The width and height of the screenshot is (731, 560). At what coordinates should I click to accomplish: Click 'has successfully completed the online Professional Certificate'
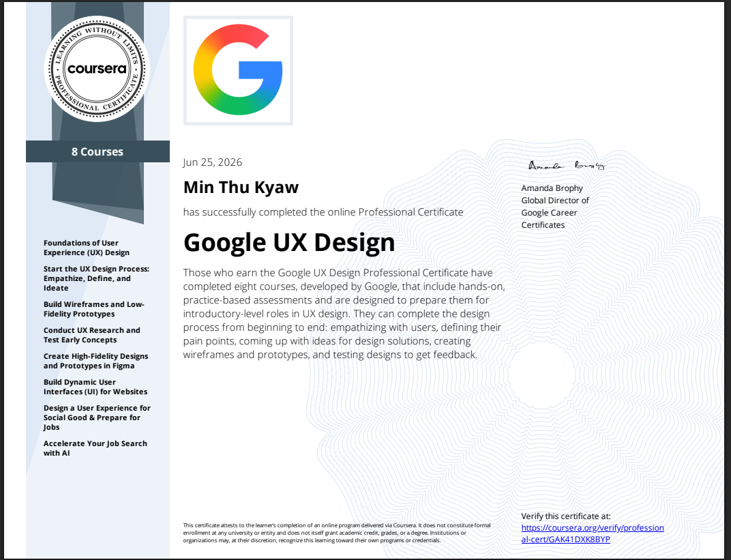click(x=323, y=212)
